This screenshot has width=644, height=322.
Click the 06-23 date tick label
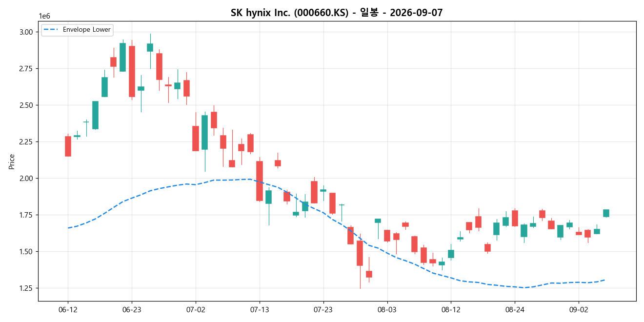132,309
